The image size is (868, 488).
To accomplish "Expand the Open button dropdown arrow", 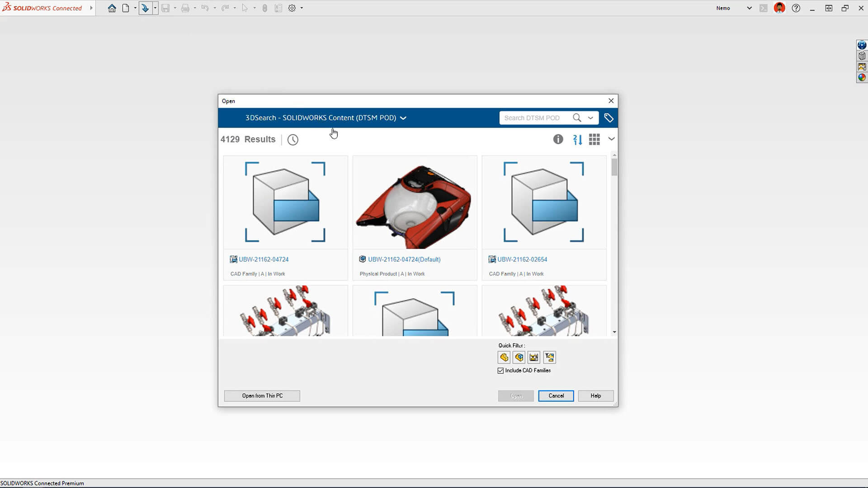I will [x=155, y=8].
